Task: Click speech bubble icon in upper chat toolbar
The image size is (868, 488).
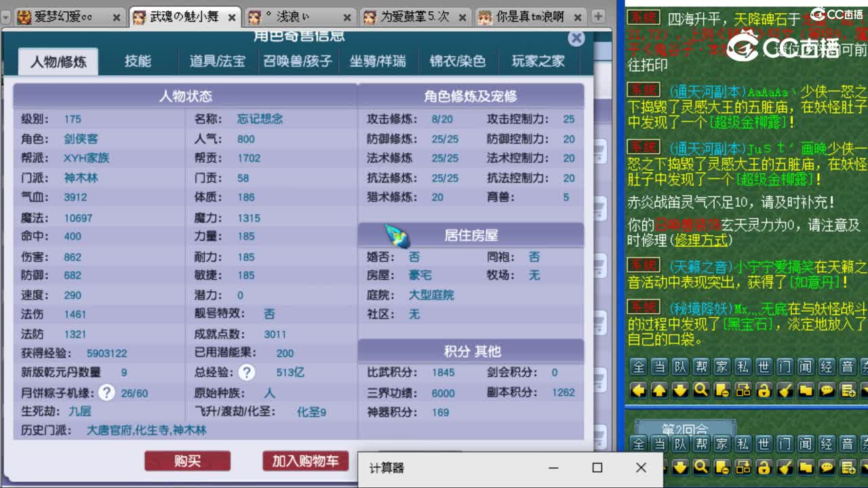Action: [x=827, y=390]
